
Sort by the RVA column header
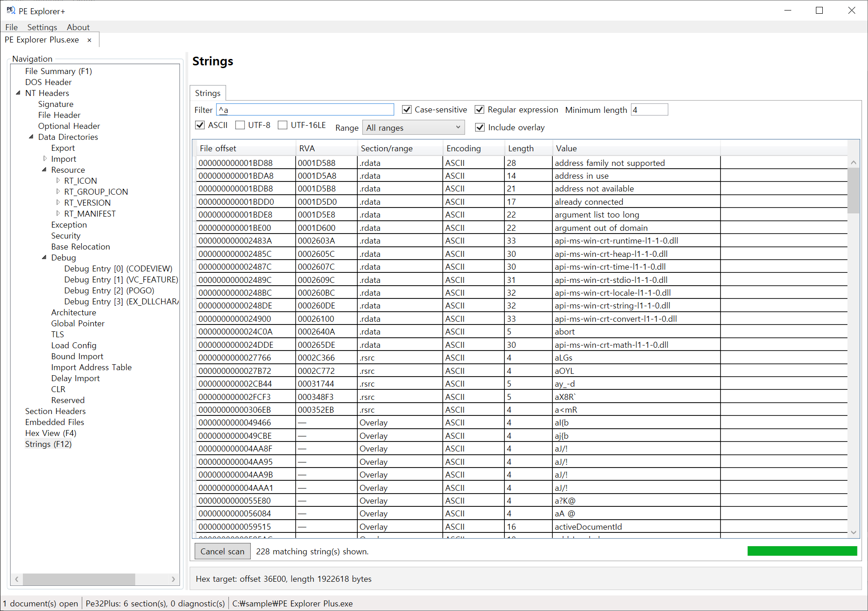326,149
